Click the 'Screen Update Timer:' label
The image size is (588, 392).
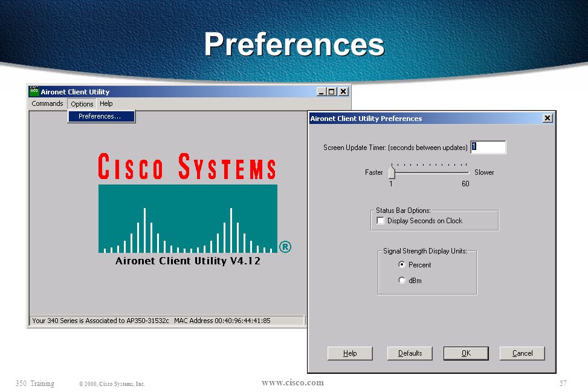(355, 148)
